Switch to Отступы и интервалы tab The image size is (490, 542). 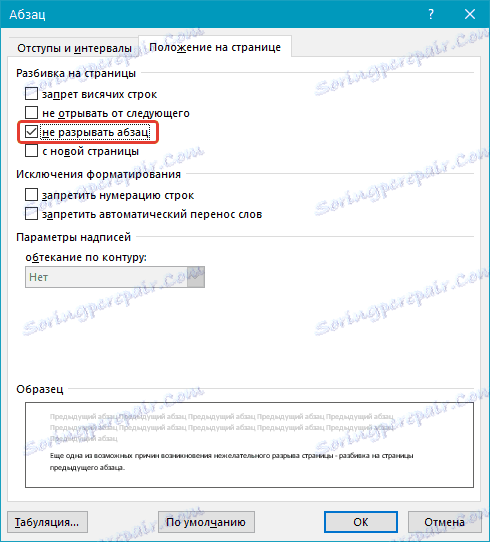click(x=74, y=48)
